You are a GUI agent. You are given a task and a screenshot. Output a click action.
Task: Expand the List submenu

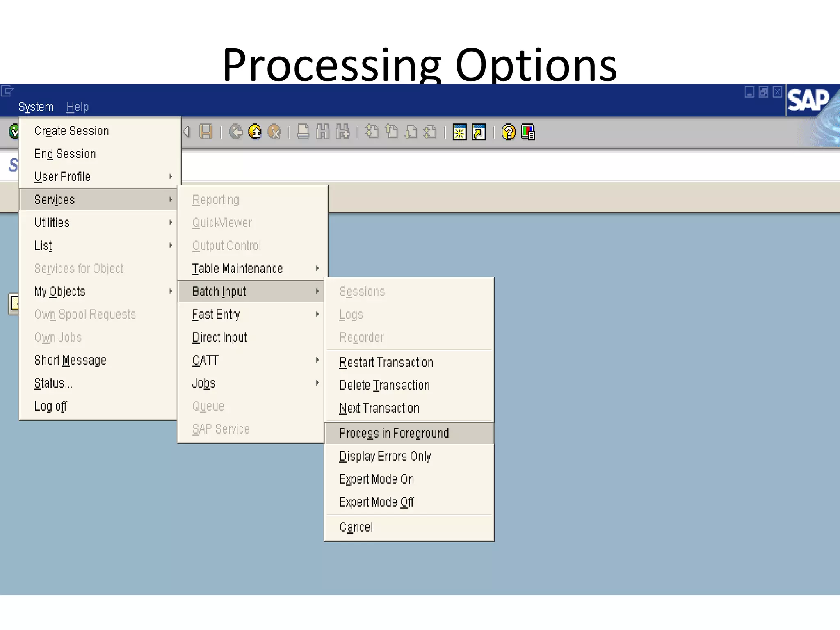point(98,246)
